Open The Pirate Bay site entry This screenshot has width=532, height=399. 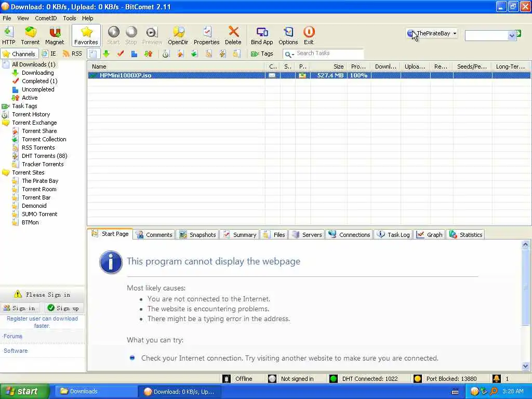pyautogui.click(x=40, y=181)
